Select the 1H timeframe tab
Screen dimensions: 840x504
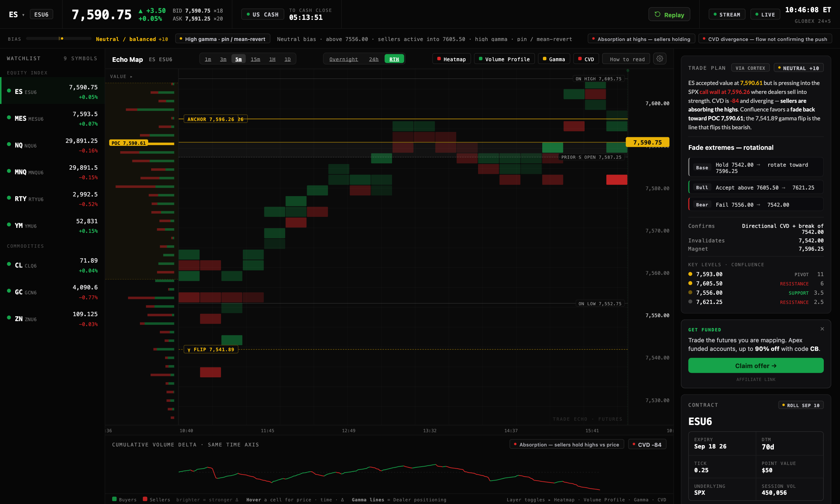click(272, 59)
